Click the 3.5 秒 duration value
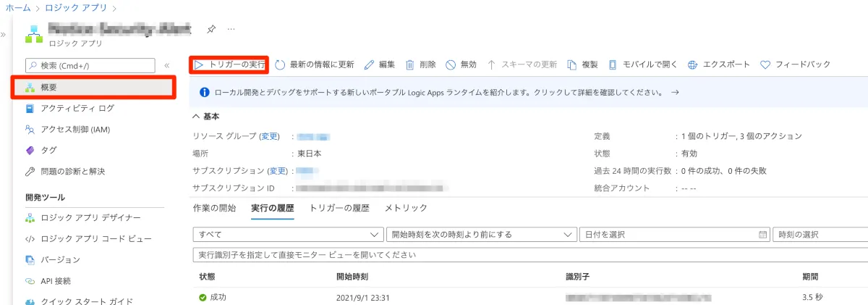 pos(812,297)
